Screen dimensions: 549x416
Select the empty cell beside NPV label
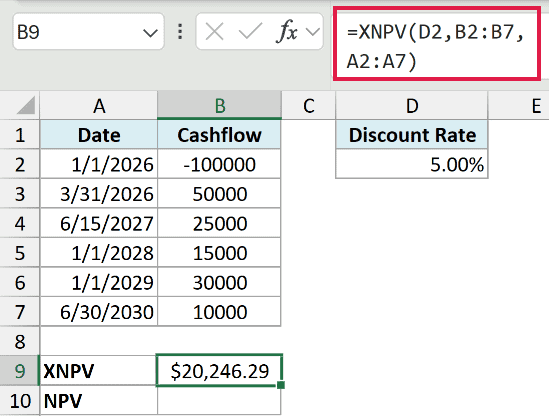click(x=219, y=401)
